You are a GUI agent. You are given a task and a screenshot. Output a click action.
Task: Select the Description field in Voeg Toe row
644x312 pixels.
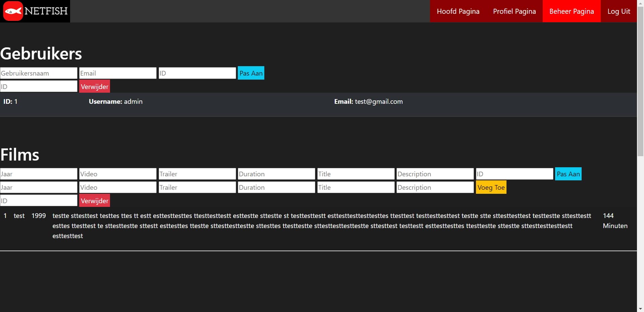435,187
